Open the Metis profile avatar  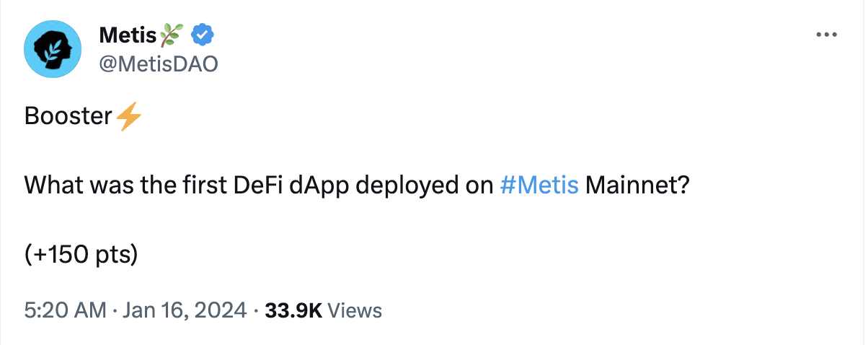coord(52,50)
